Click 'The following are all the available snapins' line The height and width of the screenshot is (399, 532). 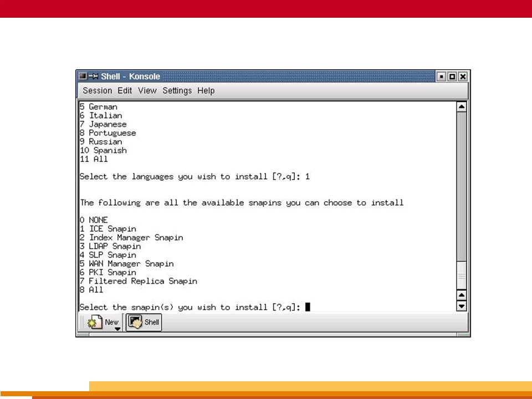coord(242,203)
